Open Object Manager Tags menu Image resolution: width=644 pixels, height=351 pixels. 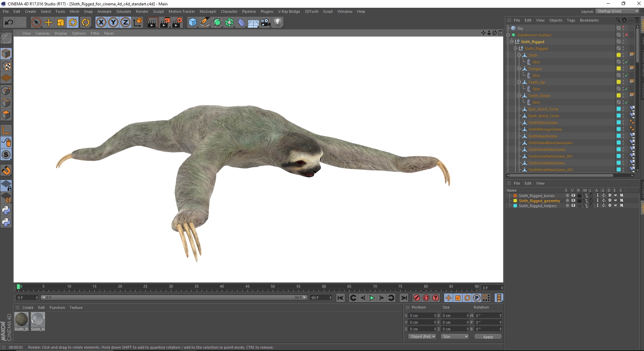pos(571,20)
